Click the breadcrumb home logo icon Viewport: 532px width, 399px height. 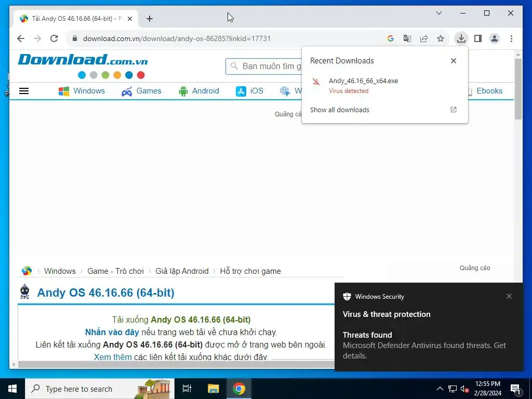coord(26,271)
